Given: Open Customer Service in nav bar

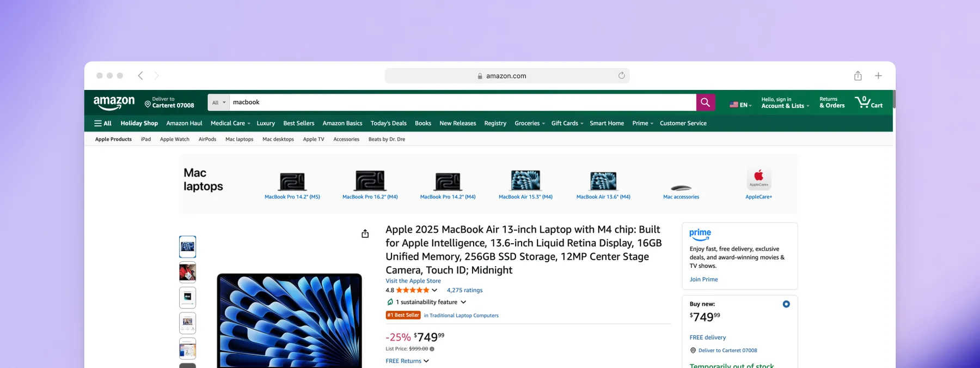Looking at the screenshot, I should tap(683, 123).
